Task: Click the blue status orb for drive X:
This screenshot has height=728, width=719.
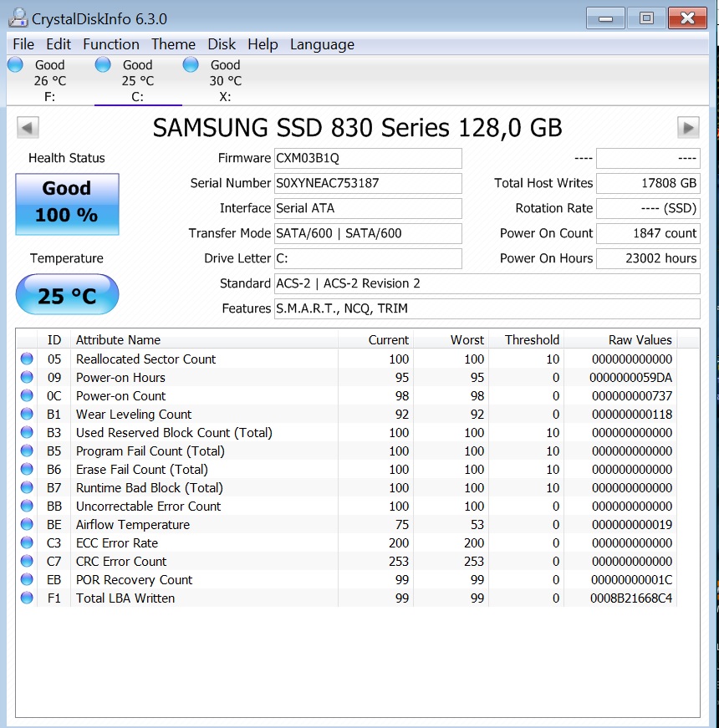Action: tap(191, 64)
